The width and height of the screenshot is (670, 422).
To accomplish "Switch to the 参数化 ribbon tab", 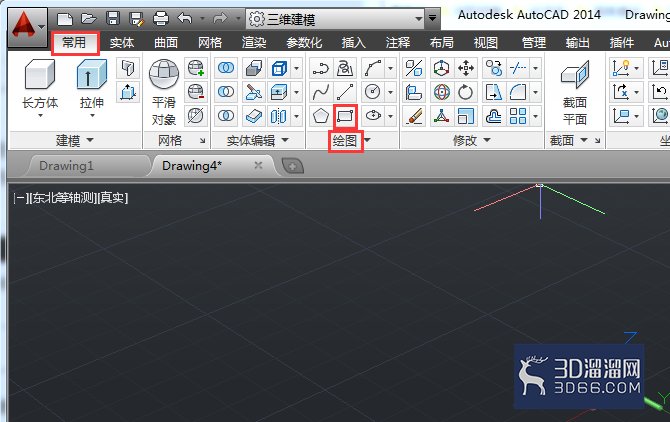I will coord(304,43).
